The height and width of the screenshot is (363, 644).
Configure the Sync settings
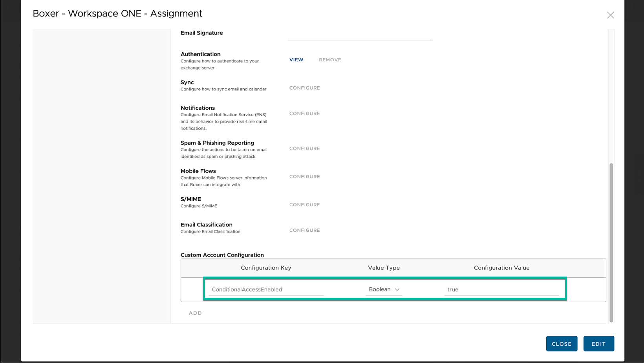pyautogui.click(x=304, y=88)
